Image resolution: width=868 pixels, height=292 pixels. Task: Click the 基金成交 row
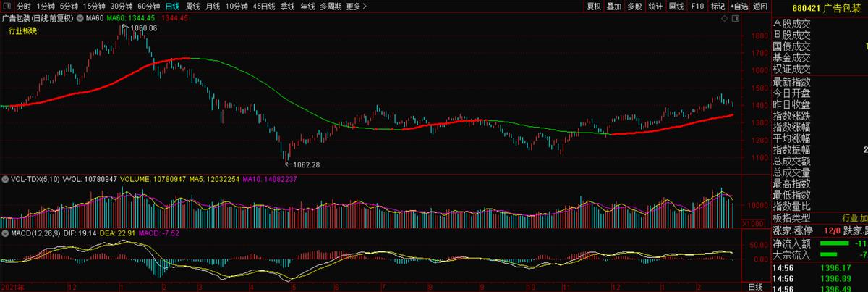click(819, 57)
